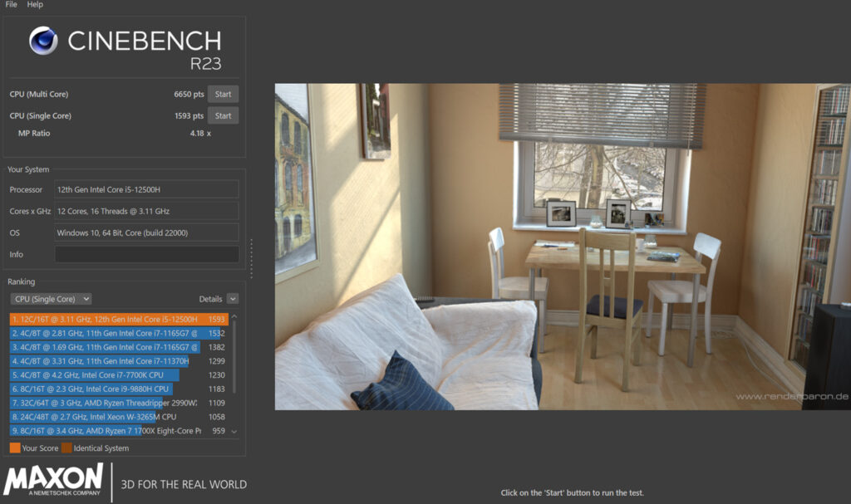This screenshot has height=504, width=851.
Task: Select ranking row 6 Core i9-9880H
Action: pyautogui.click(x=119, y=389)
